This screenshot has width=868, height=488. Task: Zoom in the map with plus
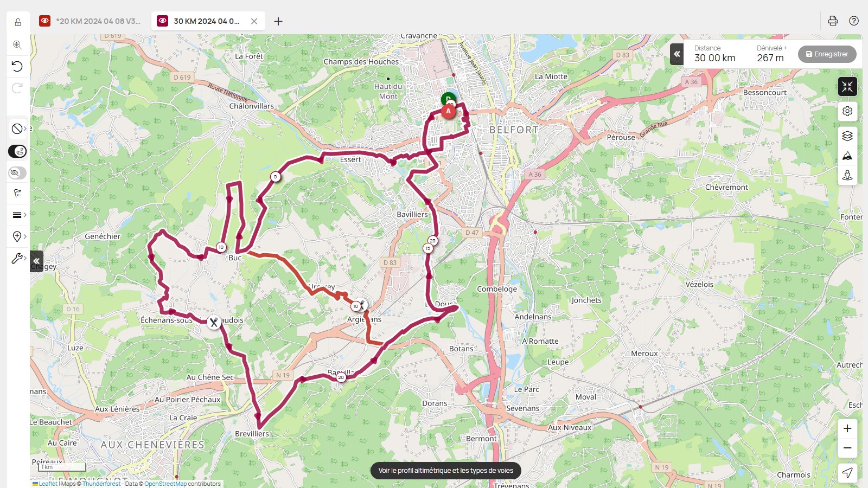[847, 428]
